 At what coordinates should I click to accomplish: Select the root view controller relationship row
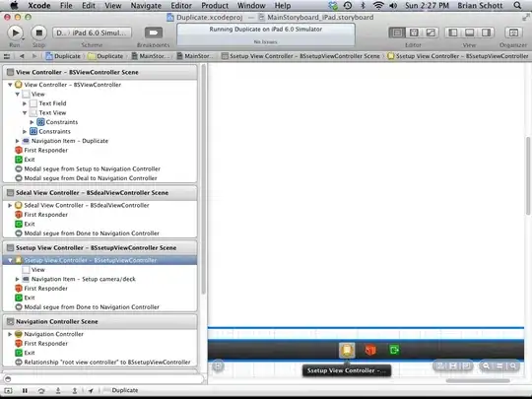pos(100,363)
